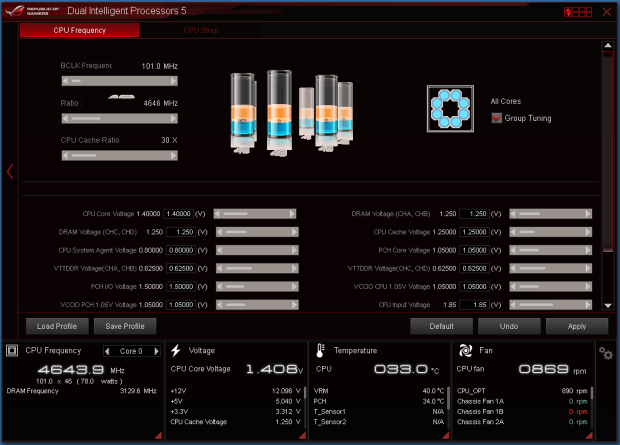Click the Fan panel icon
Viewport: 620px width, 445px height.
[465, 350]
